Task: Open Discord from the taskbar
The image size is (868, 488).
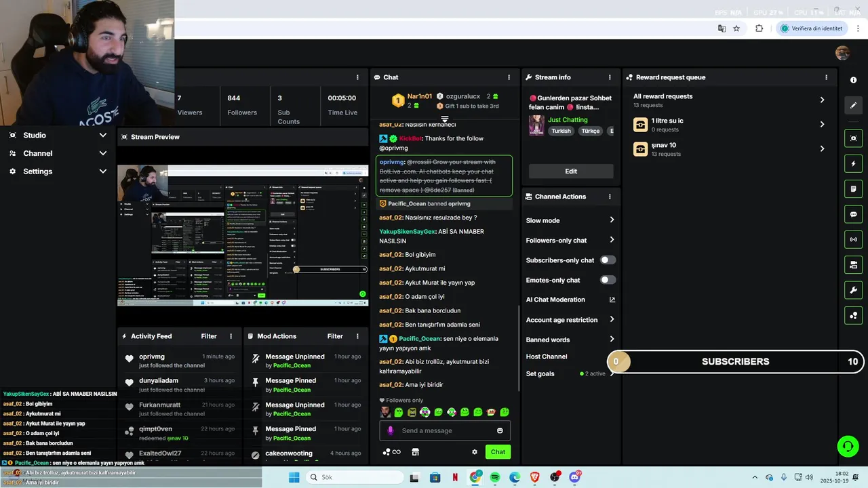Action: (x=575, y=477)
